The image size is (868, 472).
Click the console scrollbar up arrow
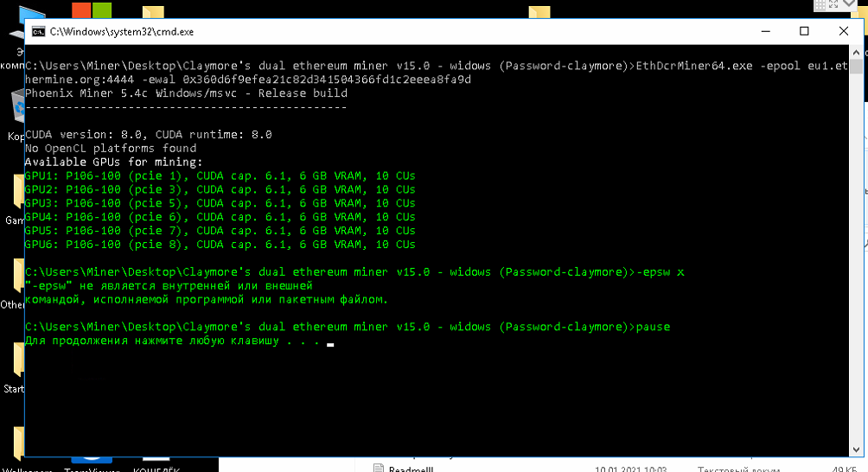point(857,53)
